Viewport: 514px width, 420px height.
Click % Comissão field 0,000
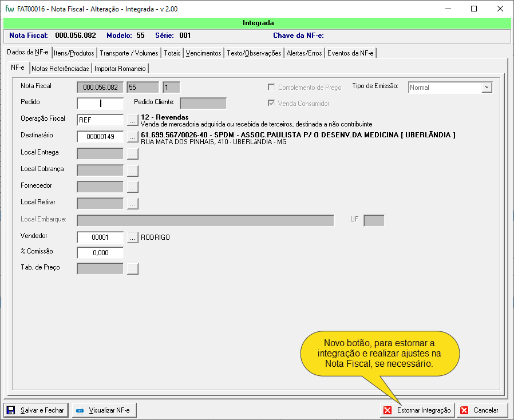pyautogui.click(x=100, y=252)
